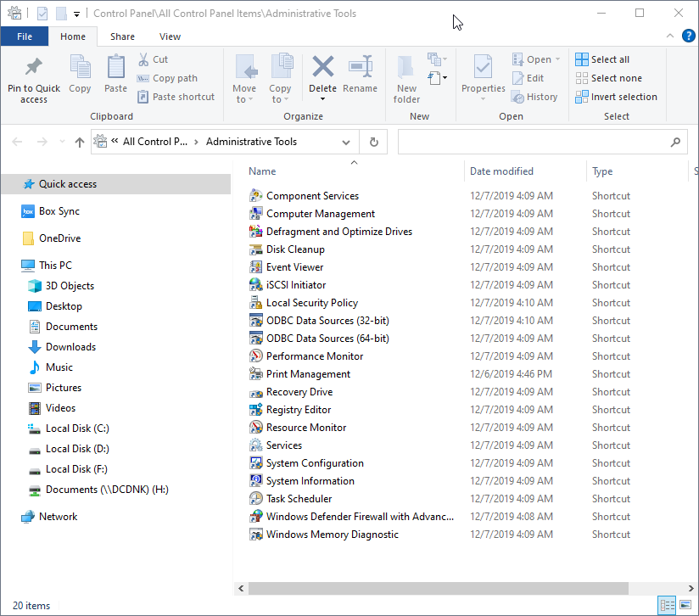This screenshot has width=699, height=616.
Task: Switch to the Share tab
Action: point(122,36)
